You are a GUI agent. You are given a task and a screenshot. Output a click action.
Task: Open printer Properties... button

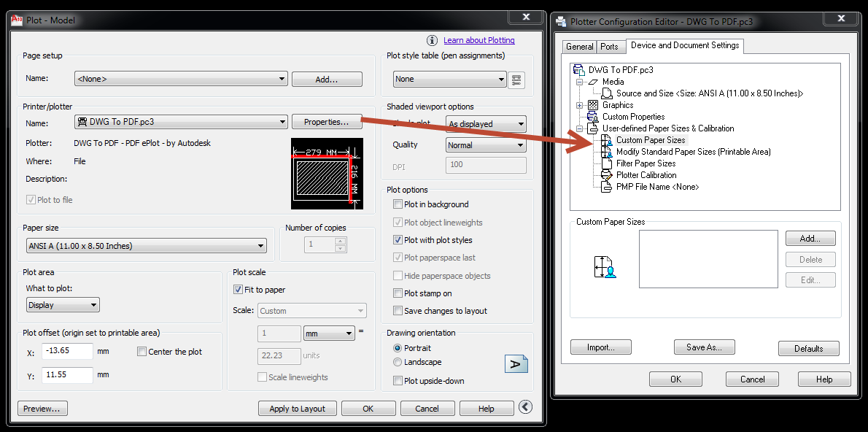coord(326,121)
